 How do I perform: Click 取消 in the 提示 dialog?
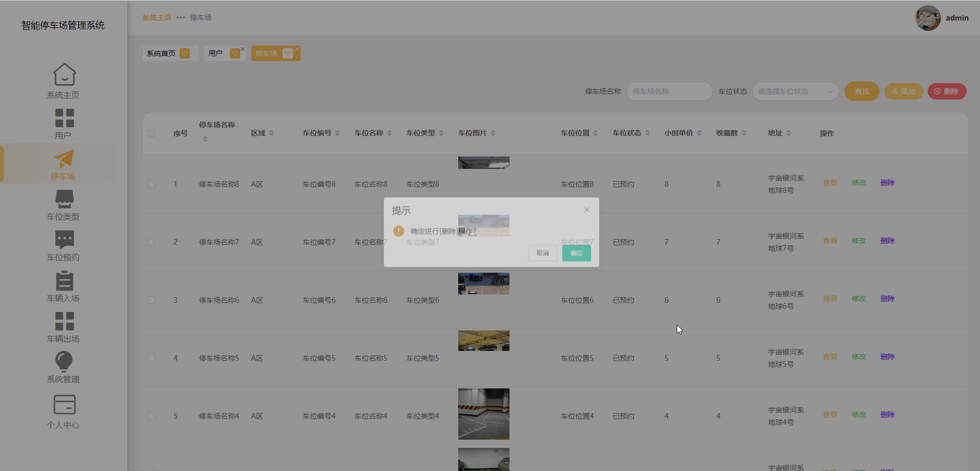(x=543, y=253)
